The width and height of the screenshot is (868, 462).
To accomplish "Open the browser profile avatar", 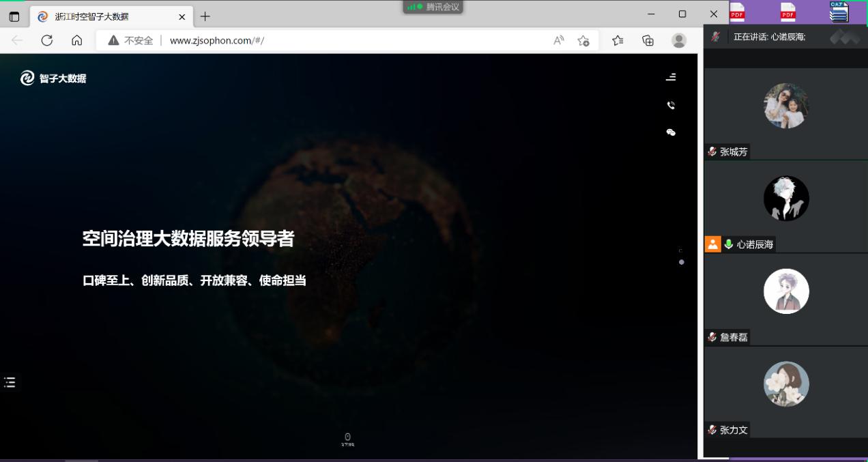I will [x=678, y=40].
